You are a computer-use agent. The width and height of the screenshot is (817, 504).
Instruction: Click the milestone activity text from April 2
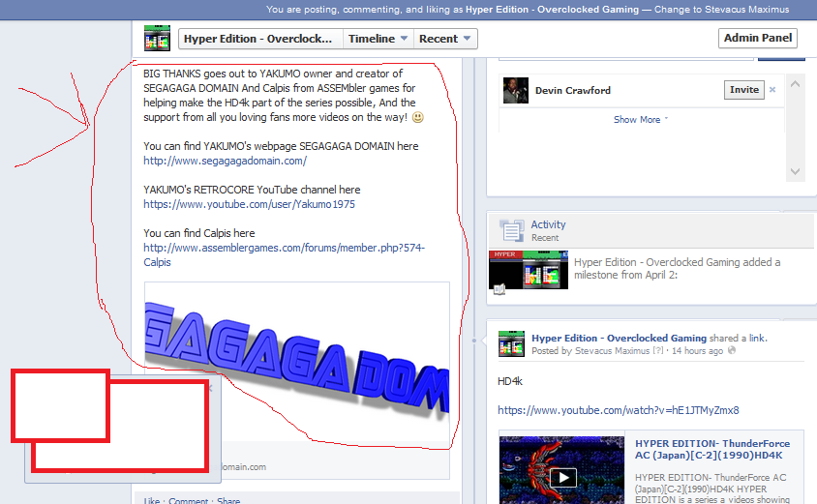678,268
